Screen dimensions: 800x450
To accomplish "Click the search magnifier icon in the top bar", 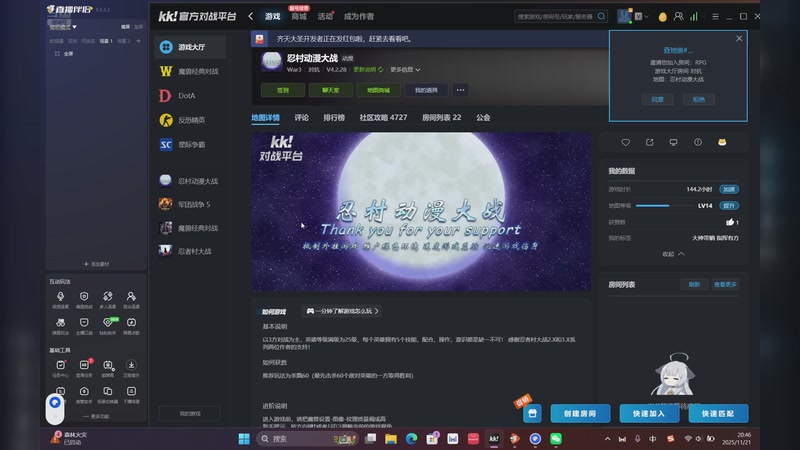I will click(x=602, y=16).
